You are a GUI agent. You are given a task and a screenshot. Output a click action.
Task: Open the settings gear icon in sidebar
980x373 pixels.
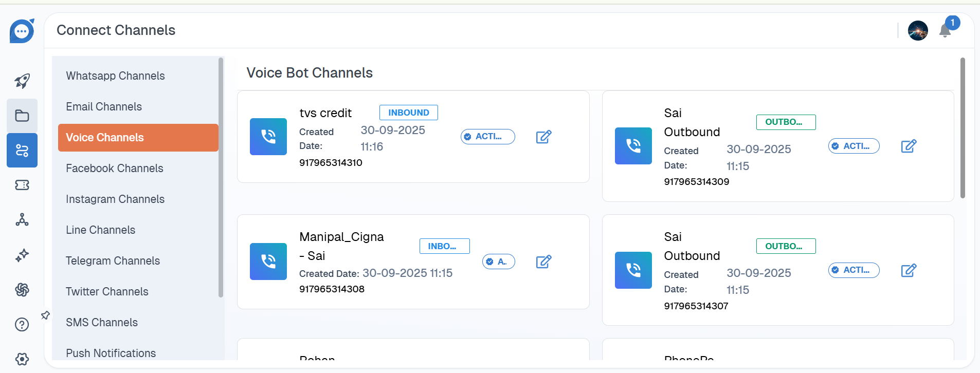pos(22,359)
